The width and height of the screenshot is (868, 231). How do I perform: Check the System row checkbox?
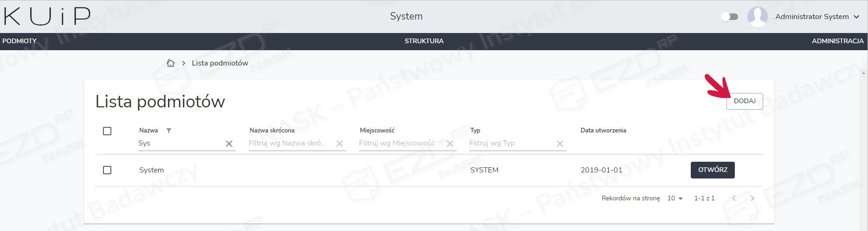(x=107, y=170)
